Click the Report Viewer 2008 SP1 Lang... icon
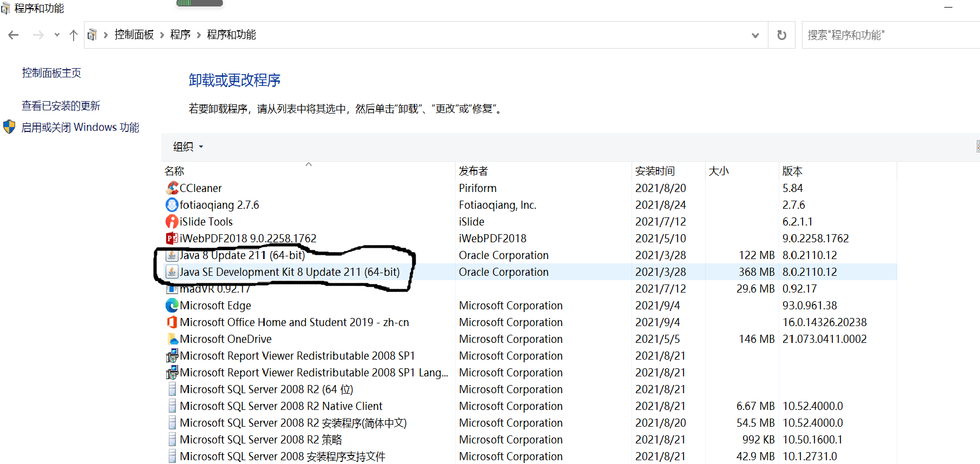Viewport: 980px width, 464px height. (x=172, y=373)
